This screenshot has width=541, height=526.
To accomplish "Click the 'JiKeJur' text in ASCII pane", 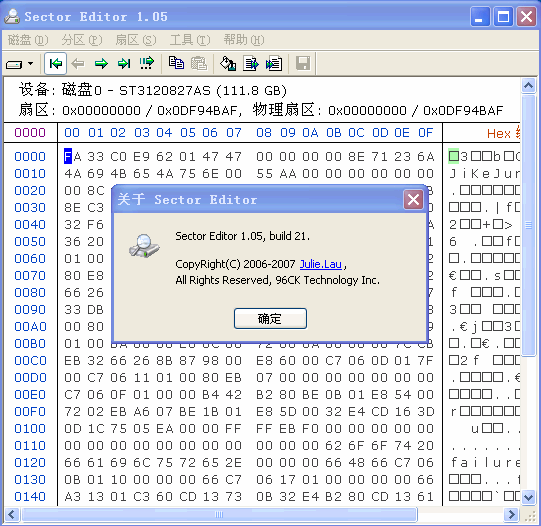I will point(484,173).
